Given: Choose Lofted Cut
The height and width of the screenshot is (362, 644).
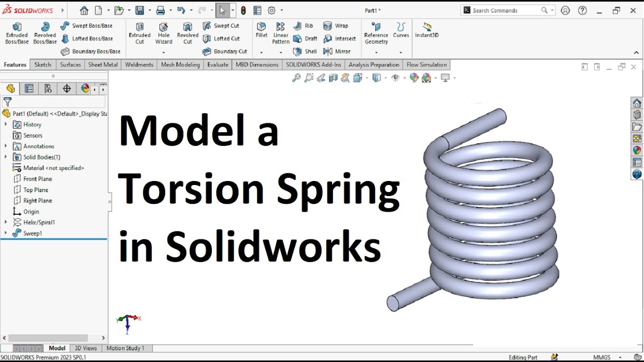Looking at the screenshot, I should pos(221,39).
